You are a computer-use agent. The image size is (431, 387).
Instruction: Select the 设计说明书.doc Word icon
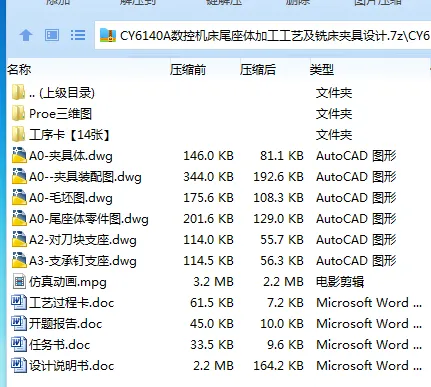pyautogui.click(x=19, y=365)
